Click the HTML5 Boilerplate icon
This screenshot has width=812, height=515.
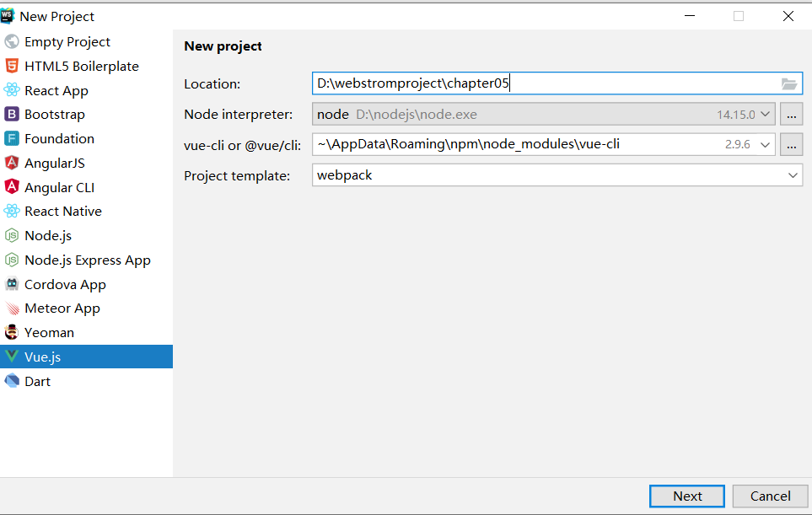pyautogui.click(x=12, y=66)
